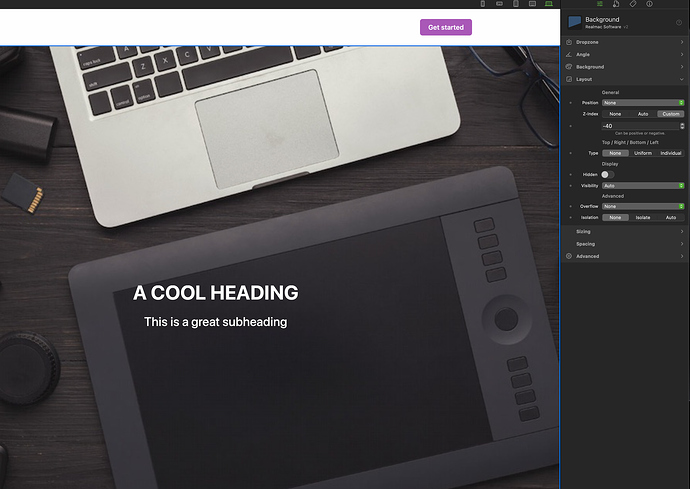
Task: Click the Spacing section label
Action: pyautogui.click(x=585, y=244)
